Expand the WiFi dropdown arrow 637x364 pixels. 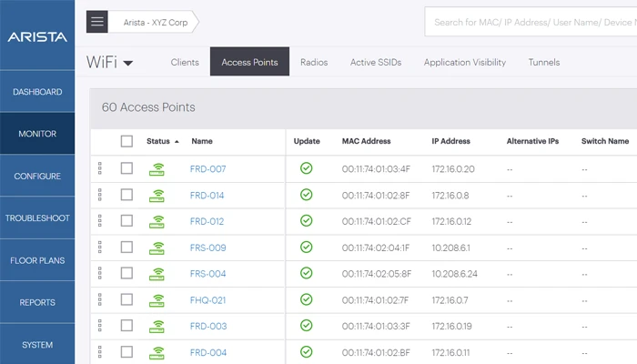[x=128, y=64]
